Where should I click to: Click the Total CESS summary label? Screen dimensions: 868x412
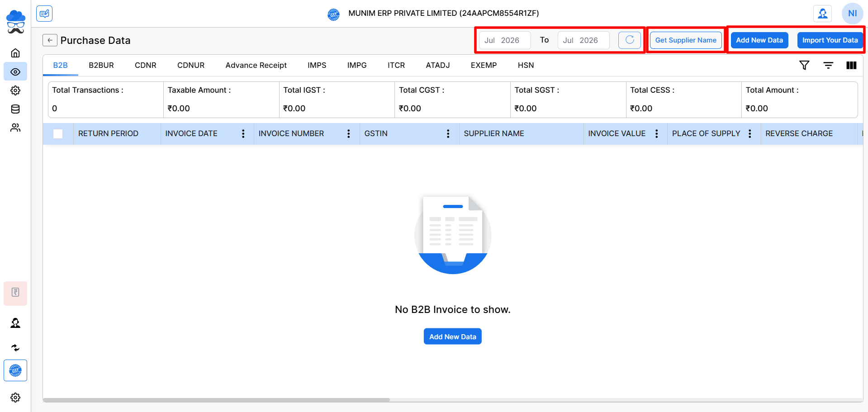(x=652, y=90)
